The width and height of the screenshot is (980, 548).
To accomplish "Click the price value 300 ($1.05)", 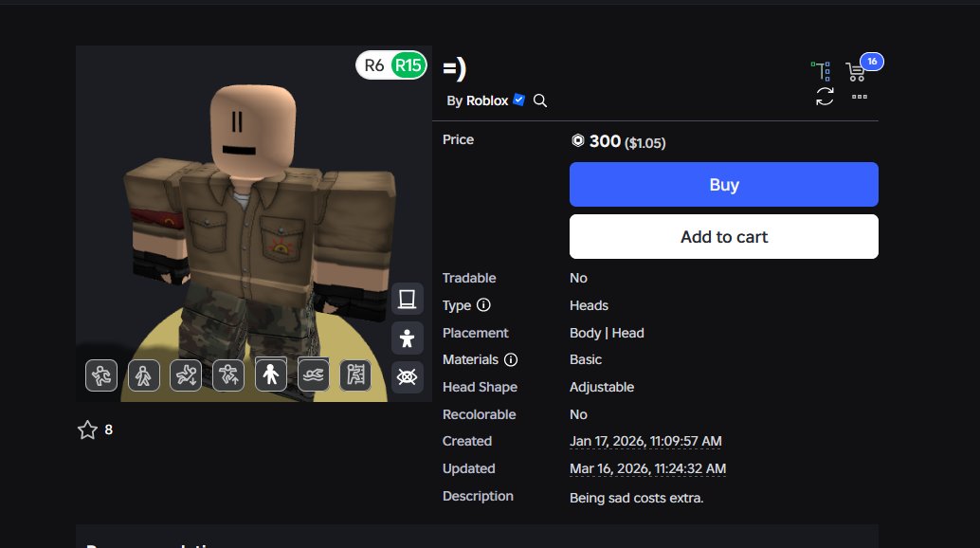I will tap(626, 142).
